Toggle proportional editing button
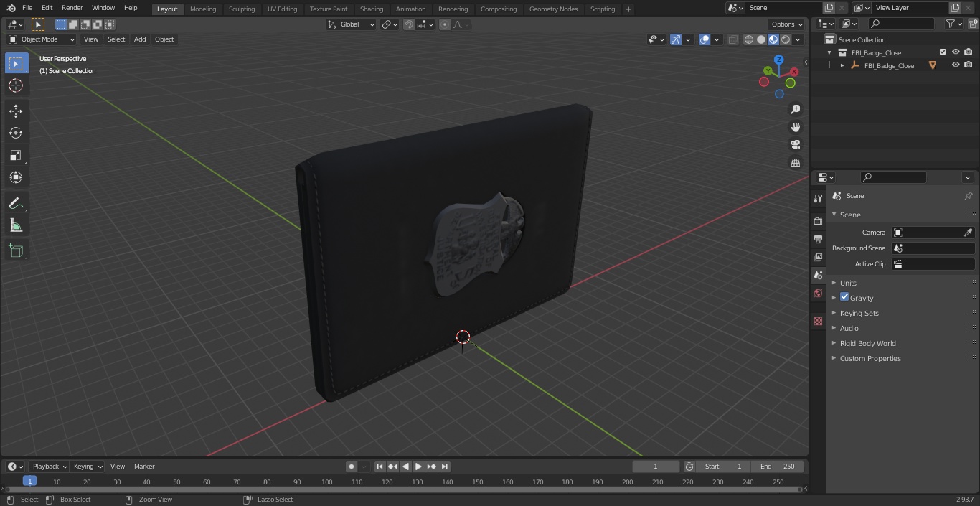Image resolution: width=980 pixels, height=506 pixels. [x=445, y=24]
